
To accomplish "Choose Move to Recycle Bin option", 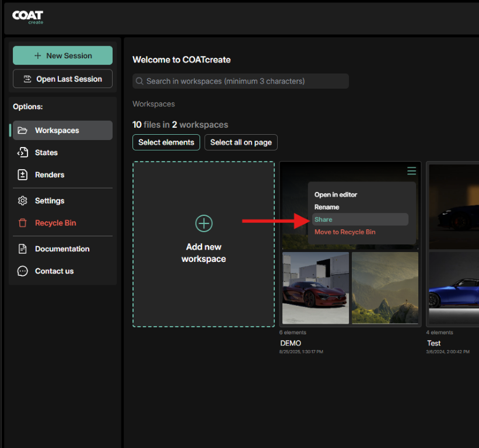I will (x=345, y=232).
